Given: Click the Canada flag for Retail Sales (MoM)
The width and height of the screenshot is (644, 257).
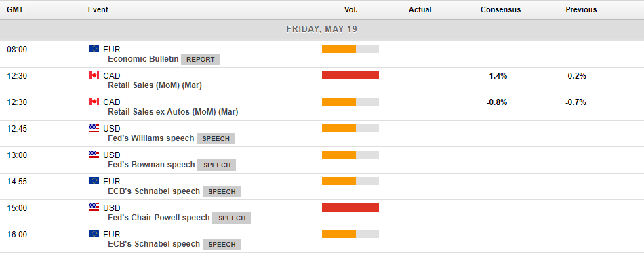Looking at the screenshot, I should pyautogui.click(x=94, y=75).
